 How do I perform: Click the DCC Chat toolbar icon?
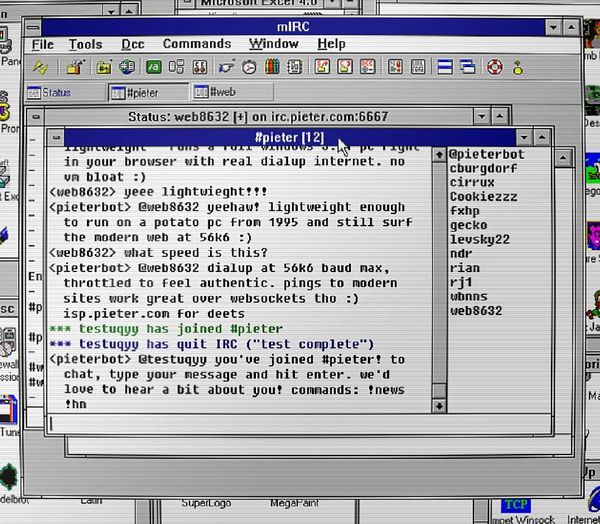[x=345, y=67]
